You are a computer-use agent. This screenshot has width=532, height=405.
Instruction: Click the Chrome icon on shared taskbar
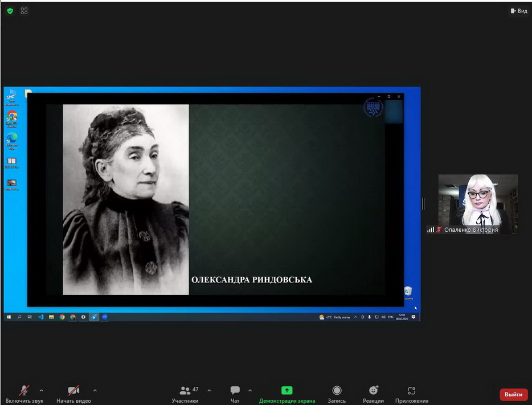coord(62,317)
